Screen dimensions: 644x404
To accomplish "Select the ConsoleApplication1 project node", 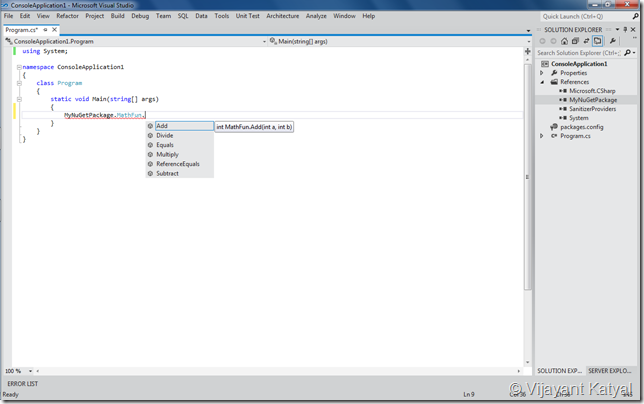I will click(x=579, y=64).
